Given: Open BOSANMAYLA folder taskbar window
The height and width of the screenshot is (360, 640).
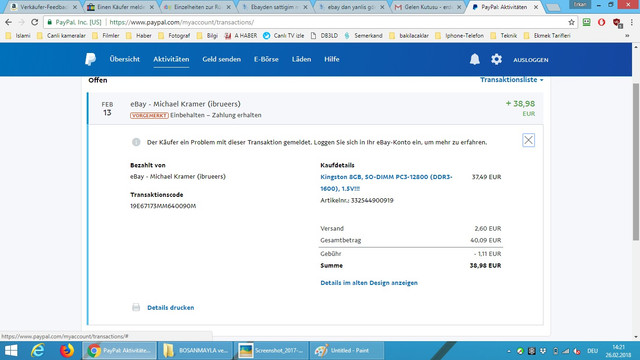Looking at the screenshot, I should point(196,351).
